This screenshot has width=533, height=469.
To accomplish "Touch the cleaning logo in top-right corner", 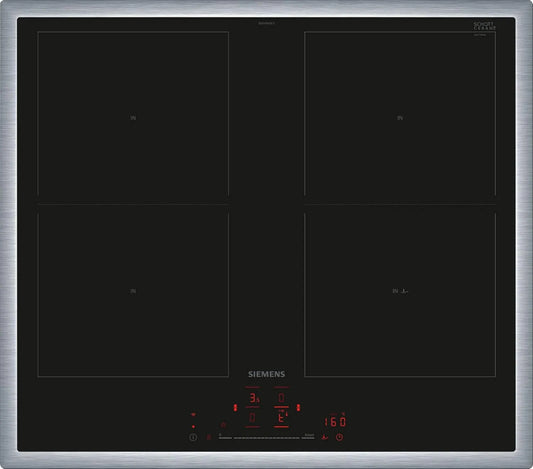I will coord(484,26).
